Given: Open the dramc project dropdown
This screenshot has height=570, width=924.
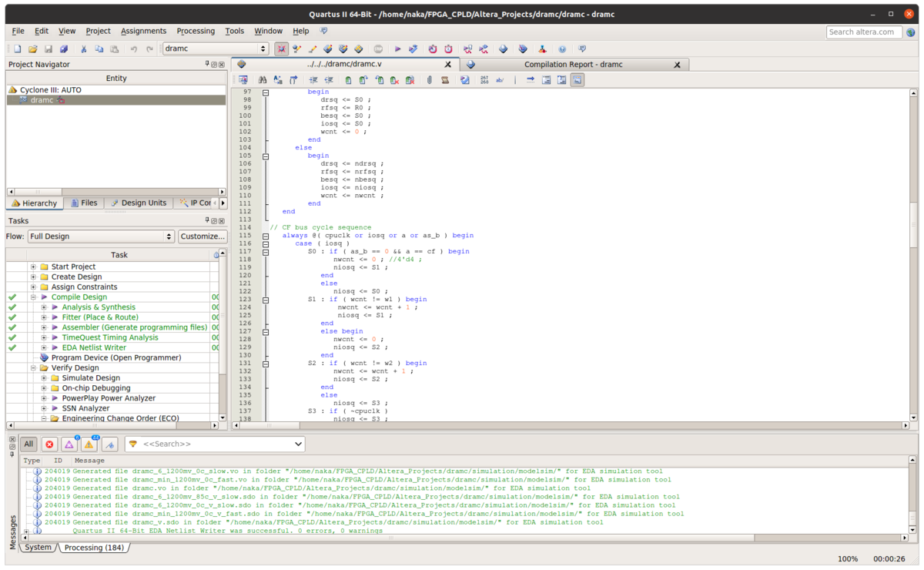Looking at the screenshot, I should point(216,49).
